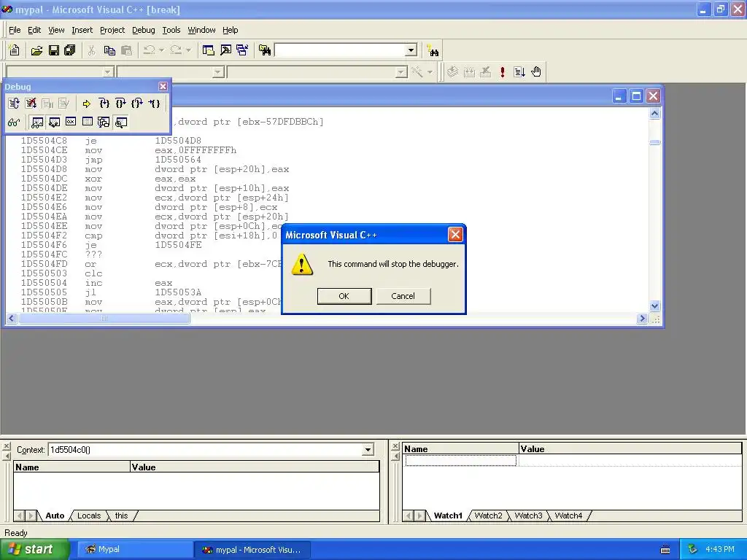Open the WizardBar class combo dropdown
Image resolution: width=747 pixels, height=560 pixels.
(108, 72)
